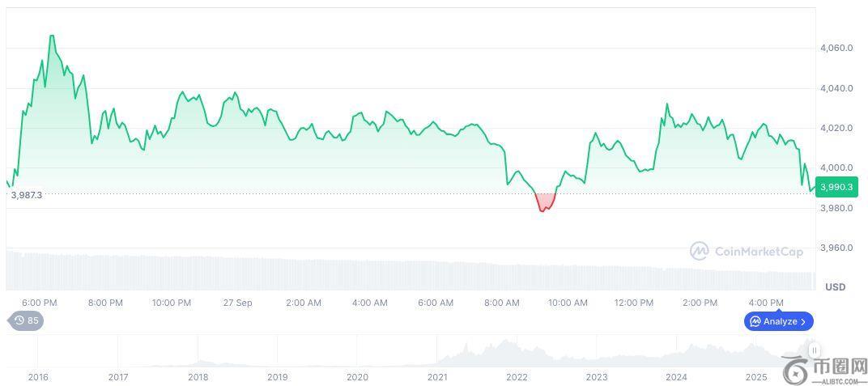The height and width of the screenshot is (386, 868).
Task: Click the 27 Sep date axis label
Action: [x=237, y=303]
